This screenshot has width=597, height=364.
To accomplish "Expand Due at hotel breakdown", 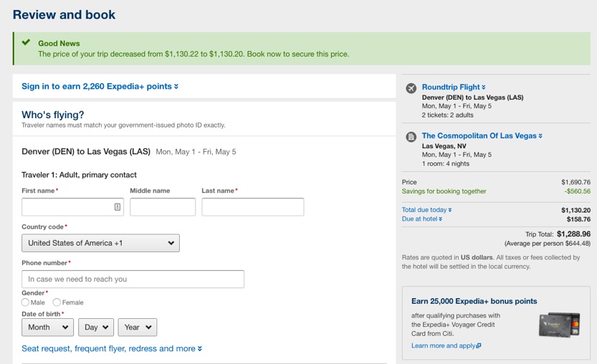I will pyautogui.click(x=422, y=219).
